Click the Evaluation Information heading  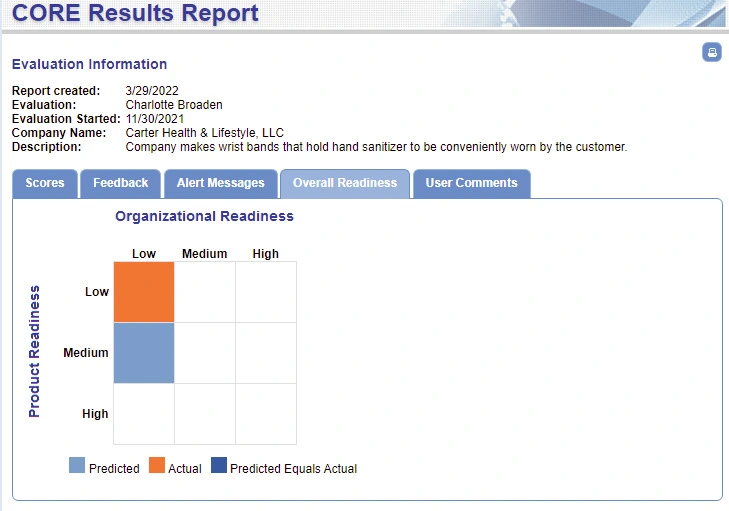[x=89, y=64]
